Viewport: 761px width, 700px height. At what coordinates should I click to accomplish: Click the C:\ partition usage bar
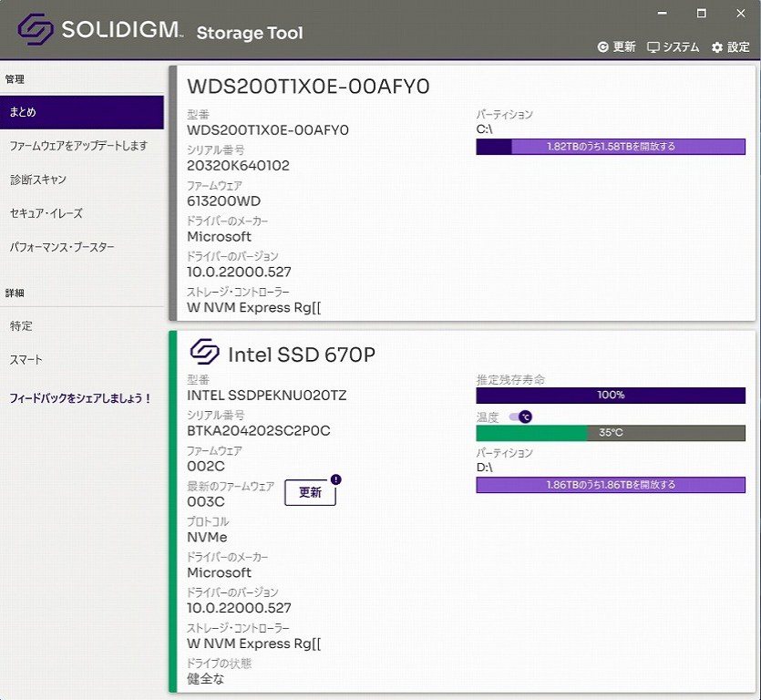(x=611, y=147)
